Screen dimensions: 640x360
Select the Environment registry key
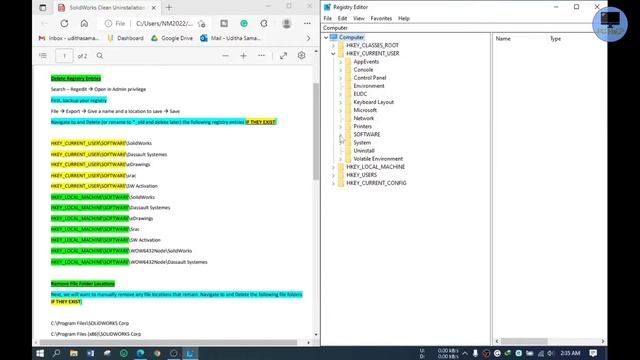[369, 86]
